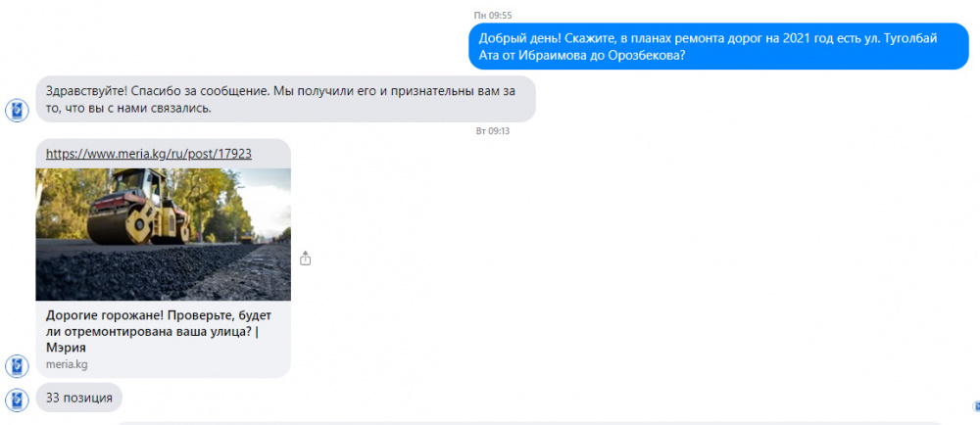Screen dimensions: 980x425
Task: Select the 'Здравствуйте! Спасибо за сообщение' reply
Action: pyautogui.click(x=285, y=99)
